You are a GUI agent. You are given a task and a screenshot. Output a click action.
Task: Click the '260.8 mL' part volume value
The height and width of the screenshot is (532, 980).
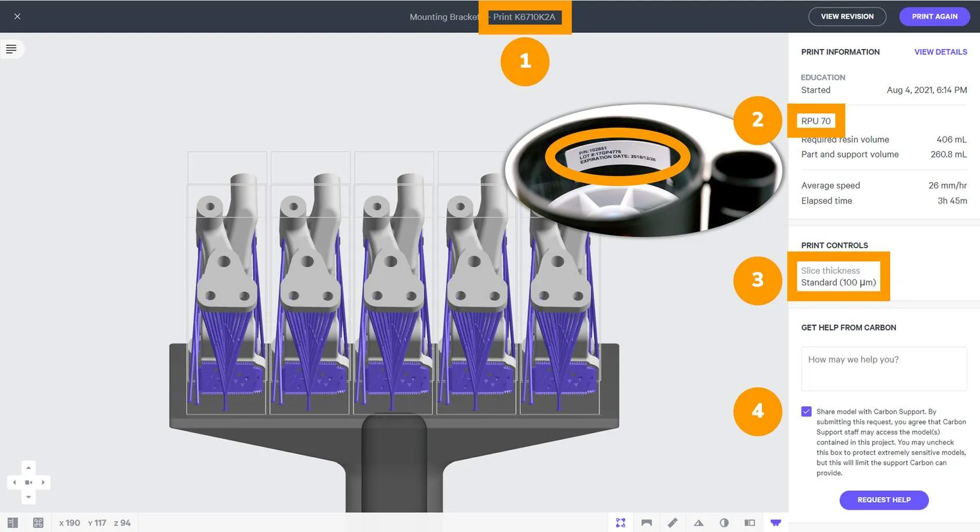(x=949, y=155)
